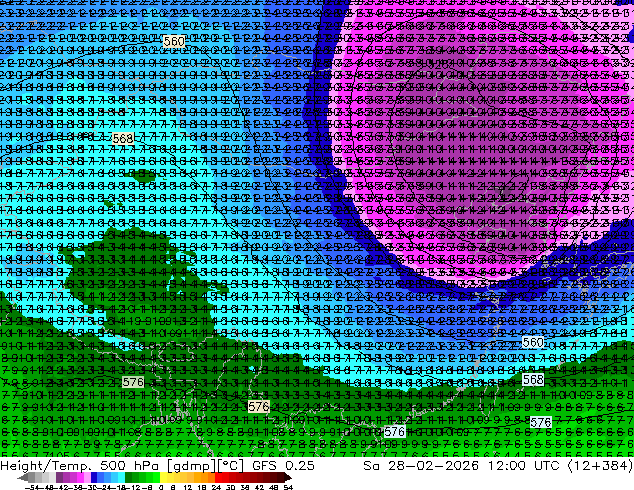Click the 576 label nearest the map center bottom

[x=259, y=406]
